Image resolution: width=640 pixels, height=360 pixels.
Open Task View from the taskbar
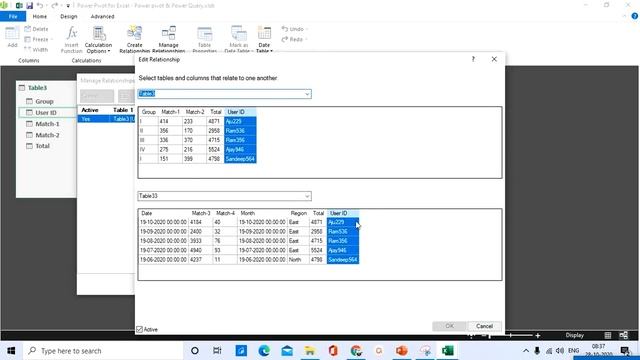click(217, 351)
